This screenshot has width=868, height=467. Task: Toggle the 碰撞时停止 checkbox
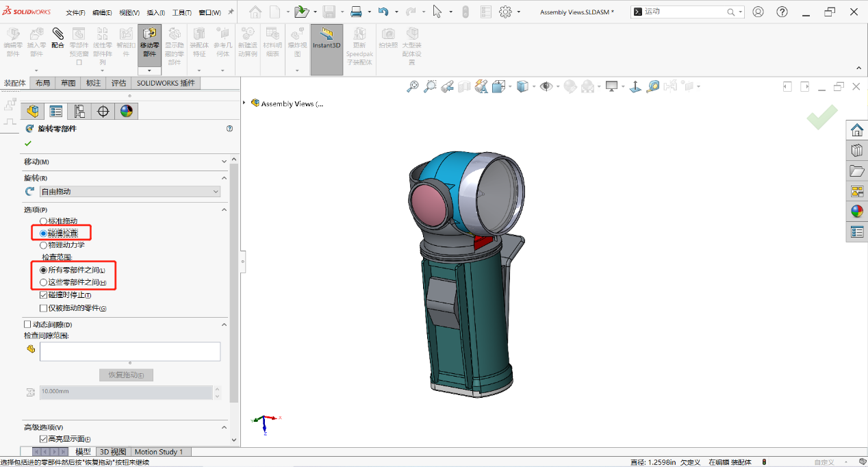coord(44,295)
